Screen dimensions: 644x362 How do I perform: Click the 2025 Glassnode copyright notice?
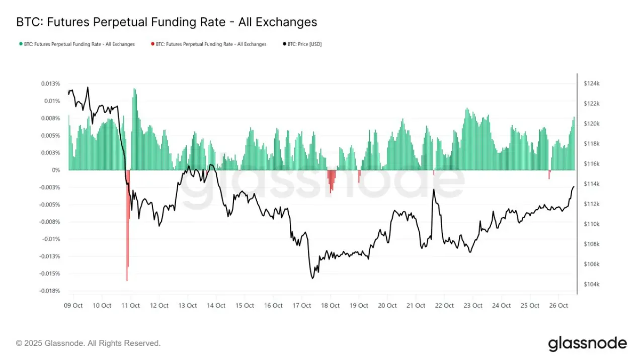89,343
